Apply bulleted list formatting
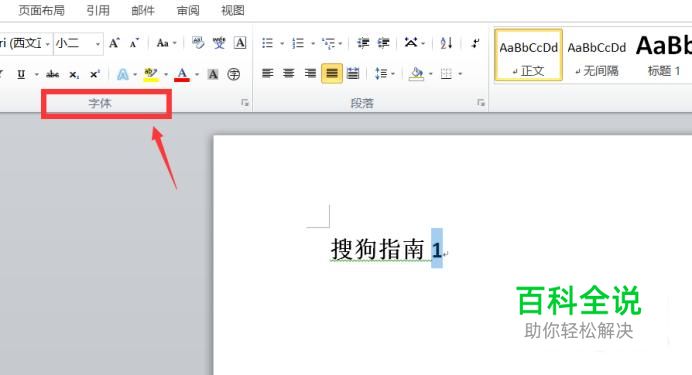Image resolution: width=692 pixels, height=375 pixels. click(267, 43)
